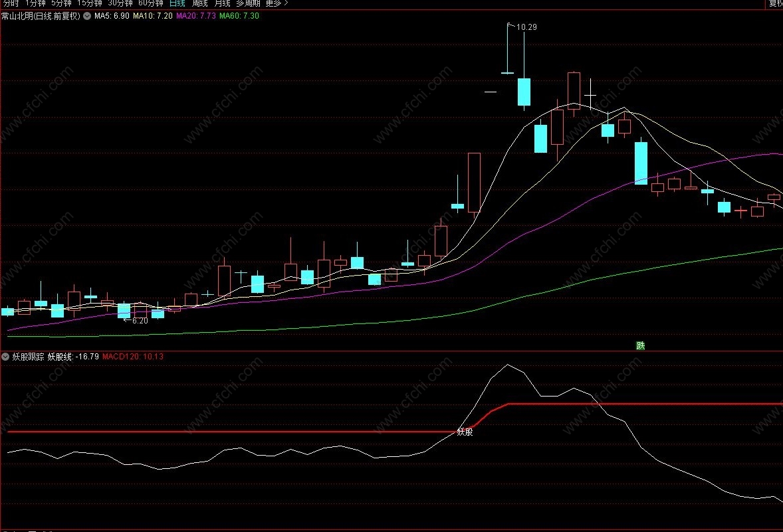Click the 妖股 signal label on indicator
Screen dimensions: 783x532
click(x=465, y=432)
